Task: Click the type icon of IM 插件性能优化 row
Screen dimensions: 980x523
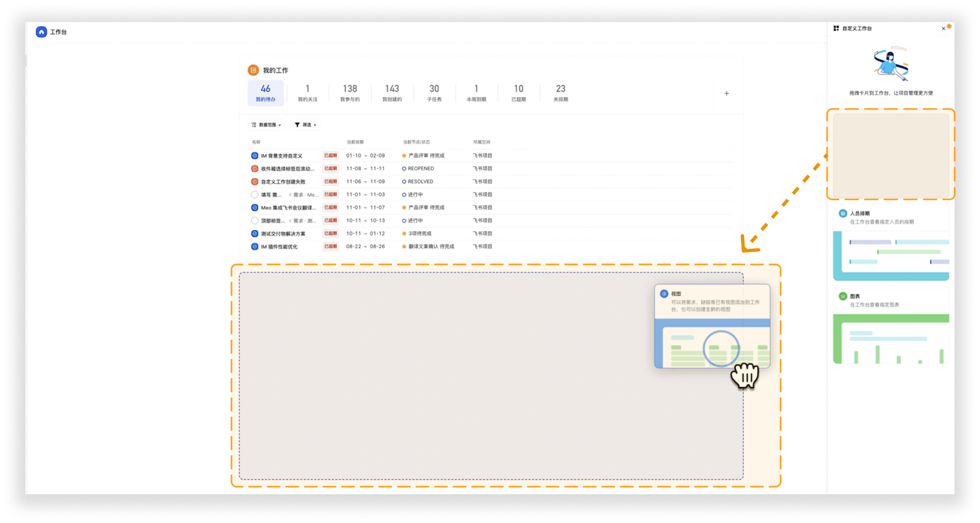Action: pyautogui.click(x=255, y=247)
